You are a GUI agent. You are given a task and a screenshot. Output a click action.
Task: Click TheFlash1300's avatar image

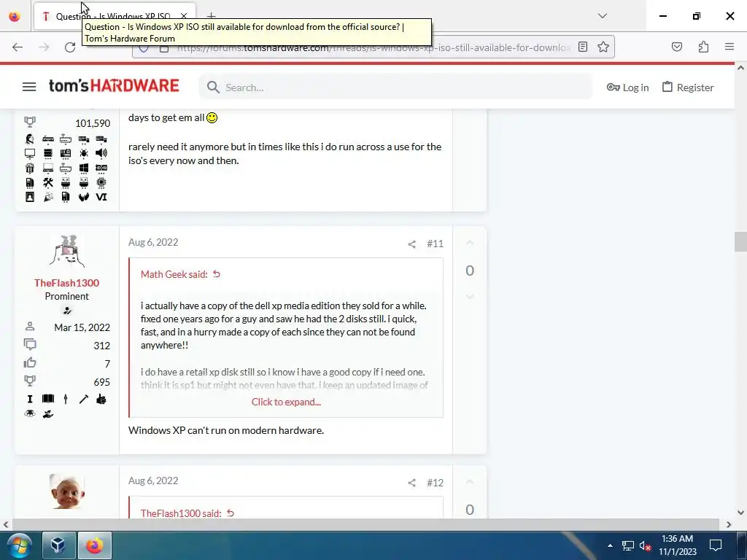(x=66, y=251)
